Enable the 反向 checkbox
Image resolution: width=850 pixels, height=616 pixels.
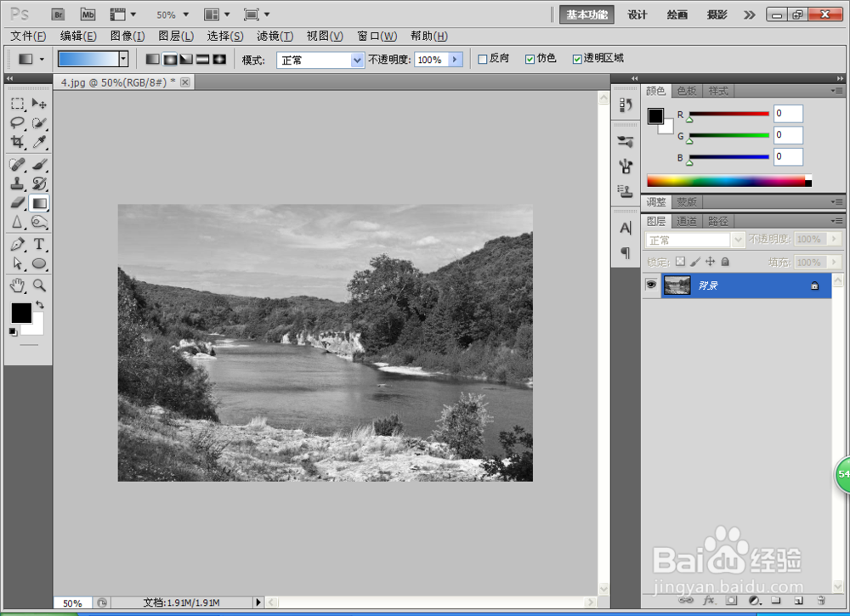pyautogui.click(x=483, y=59)
